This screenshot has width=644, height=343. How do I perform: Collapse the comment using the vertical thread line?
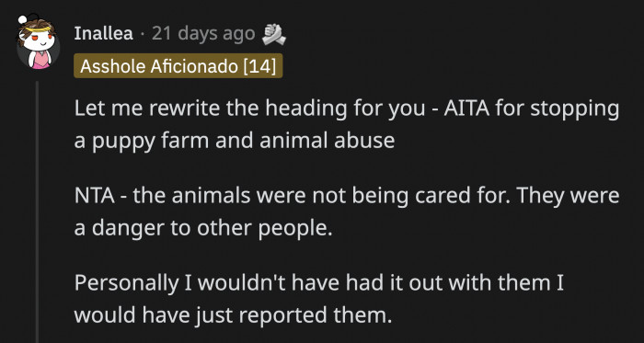tap(38, 212)
